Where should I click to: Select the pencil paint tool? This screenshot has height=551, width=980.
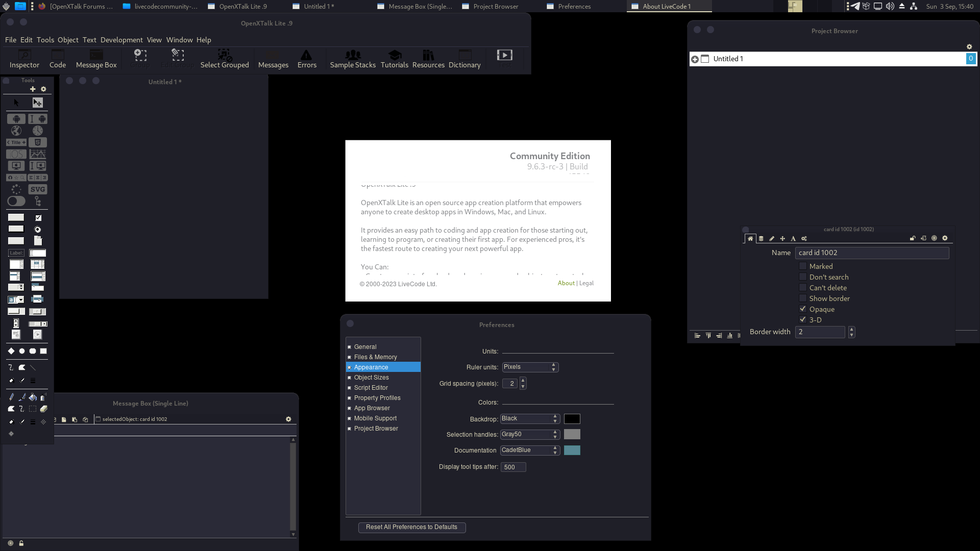click(x=11, y=397)
